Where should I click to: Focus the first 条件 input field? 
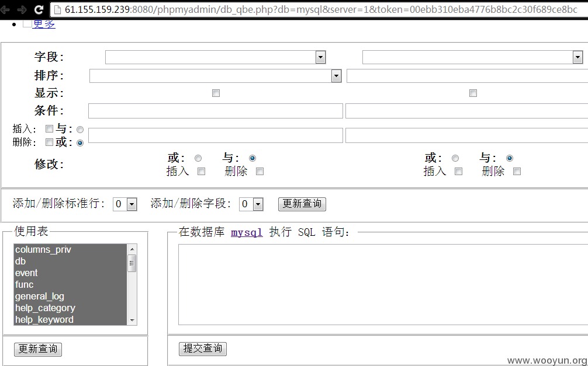pos(216,111)
